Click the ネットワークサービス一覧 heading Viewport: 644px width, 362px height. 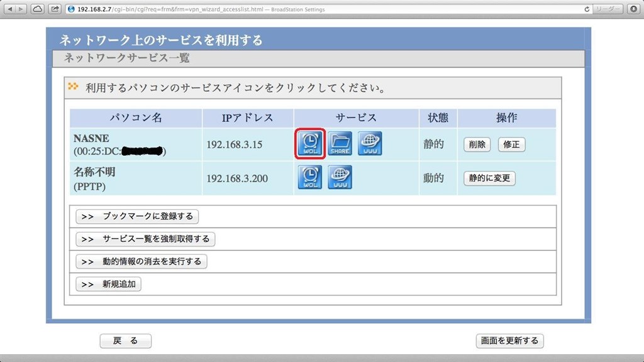[127, 58]
